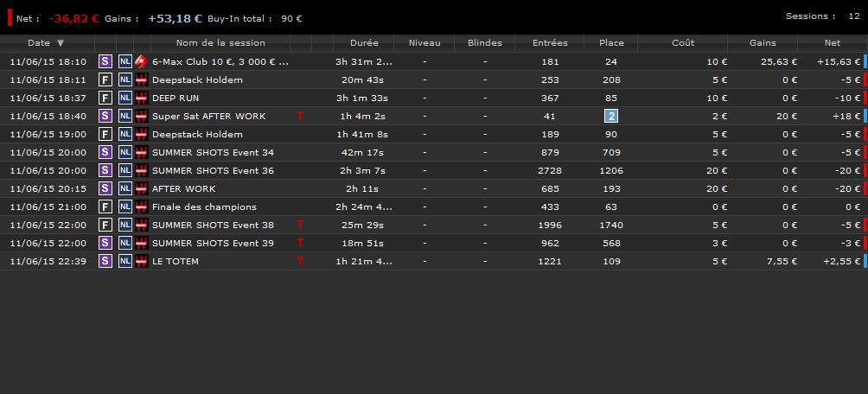Click the Winamax icon on SUMMER SHOTS Event 36 row

tap(142, 170)
